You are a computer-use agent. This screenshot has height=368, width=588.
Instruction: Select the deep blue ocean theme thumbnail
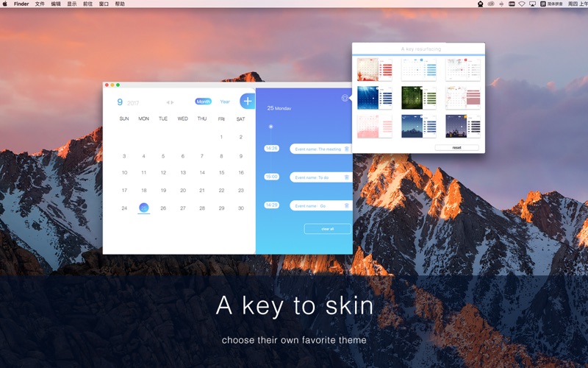(374, 98)
